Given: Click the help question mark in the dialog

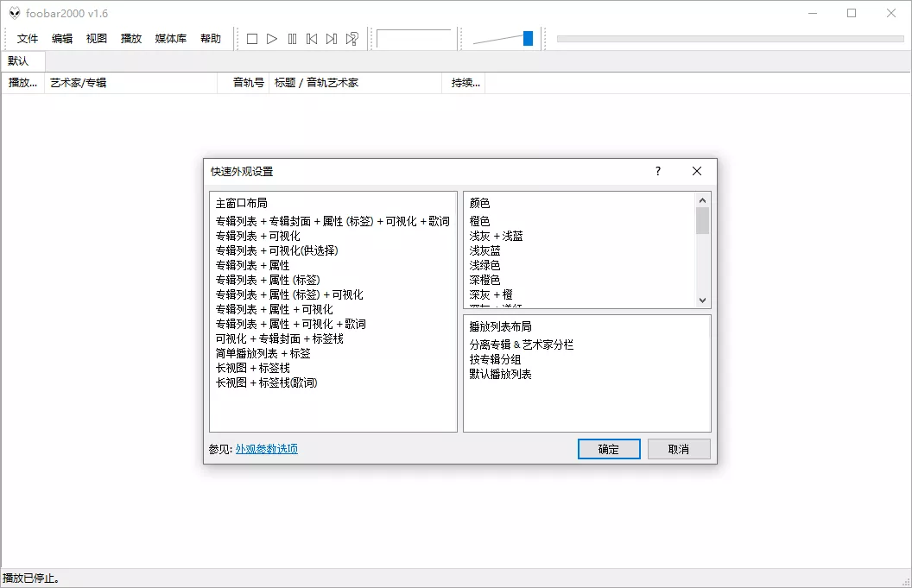Looking at the screenshot, I should [657, 171].
